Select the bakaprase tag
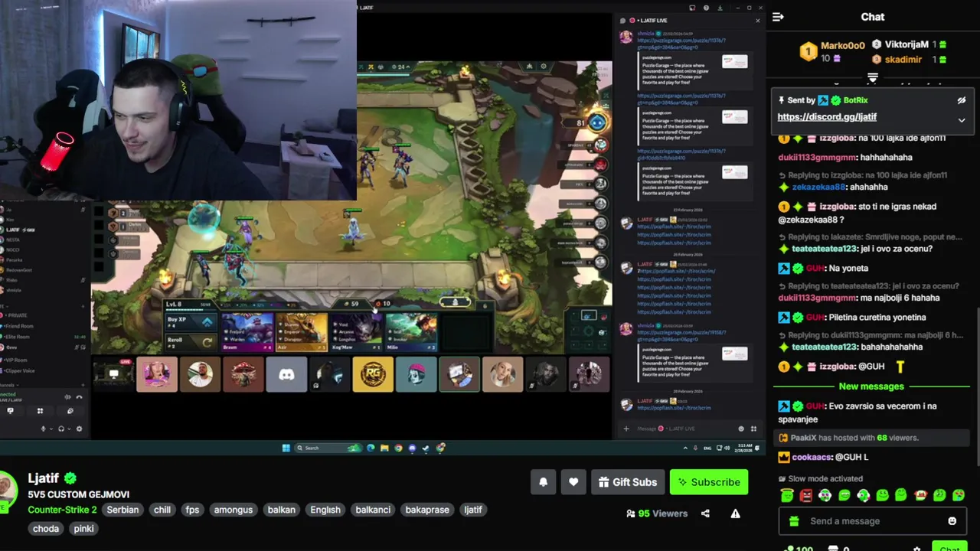The width and height of the screenshot is (980, 551). pos(427,510)
